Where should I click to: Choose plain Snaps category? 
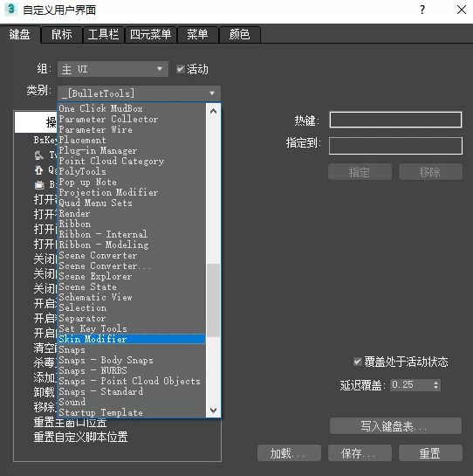click(132, 349)
